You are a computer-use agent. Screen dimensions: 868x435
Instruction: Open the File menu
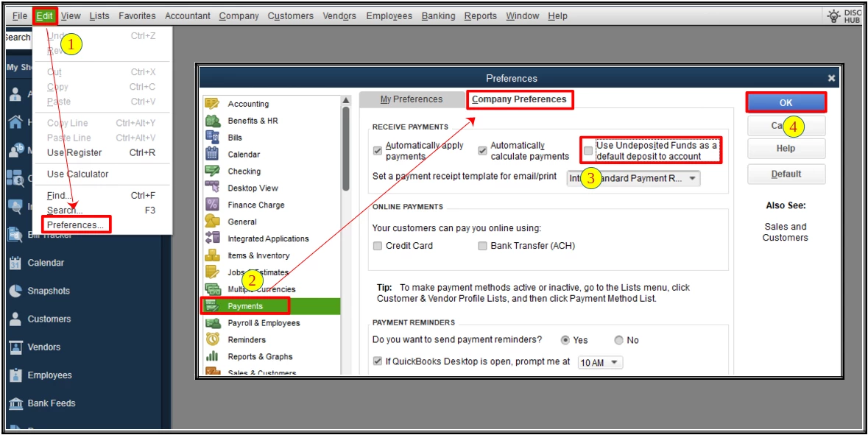click(x=19, y=16)
